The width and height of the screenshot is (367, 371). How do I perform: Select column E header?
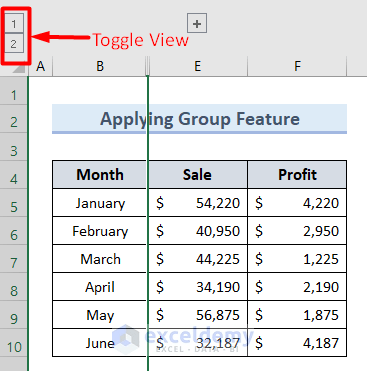tap(198, 66)
